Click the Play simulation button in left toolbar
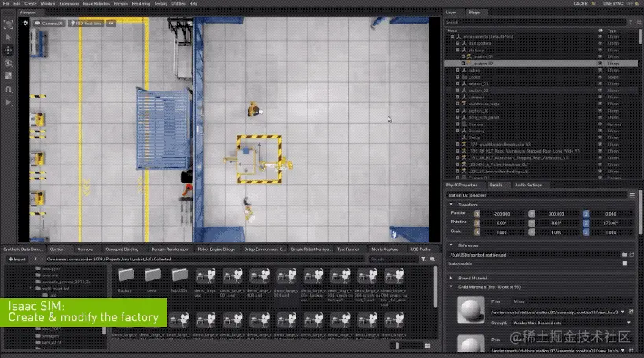The image size is (644, 358). (x=8, y=102)
